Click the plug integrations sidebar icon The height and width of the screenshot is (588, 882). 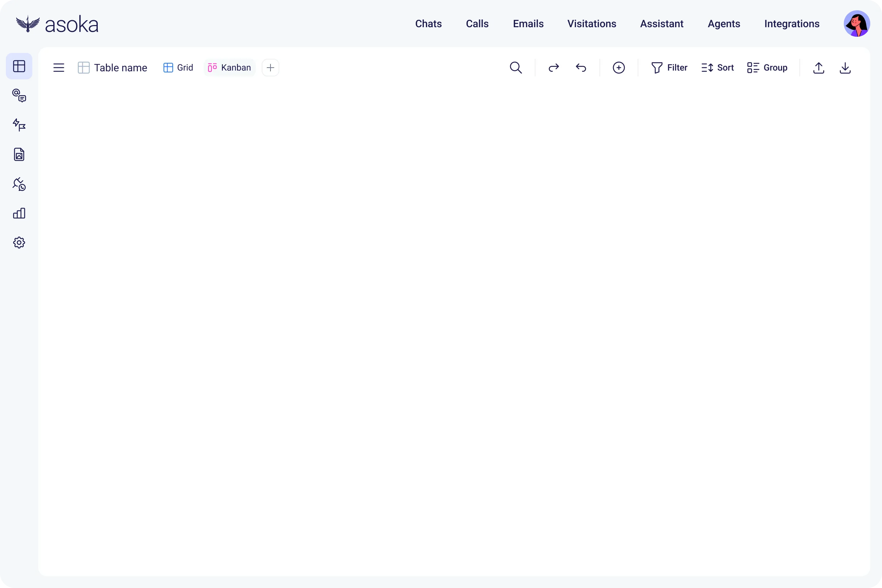(19, 184)
